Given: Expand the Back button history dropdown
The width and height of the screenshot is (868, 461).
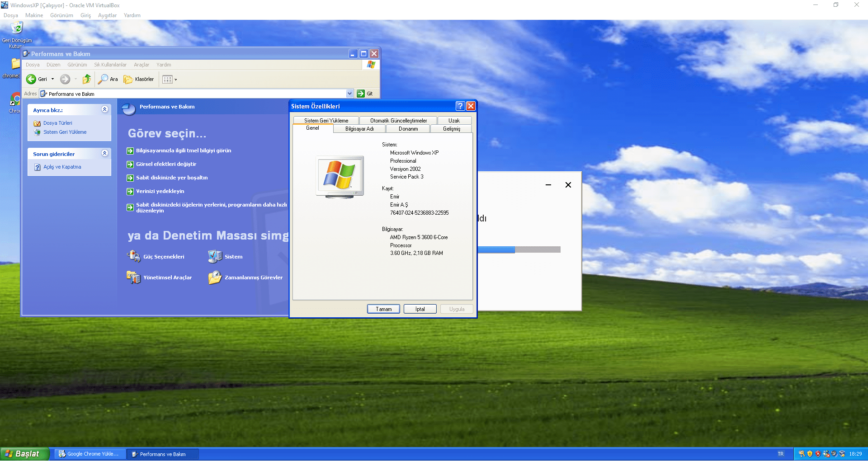Looking at the screenshot, I should coord(52,80).
